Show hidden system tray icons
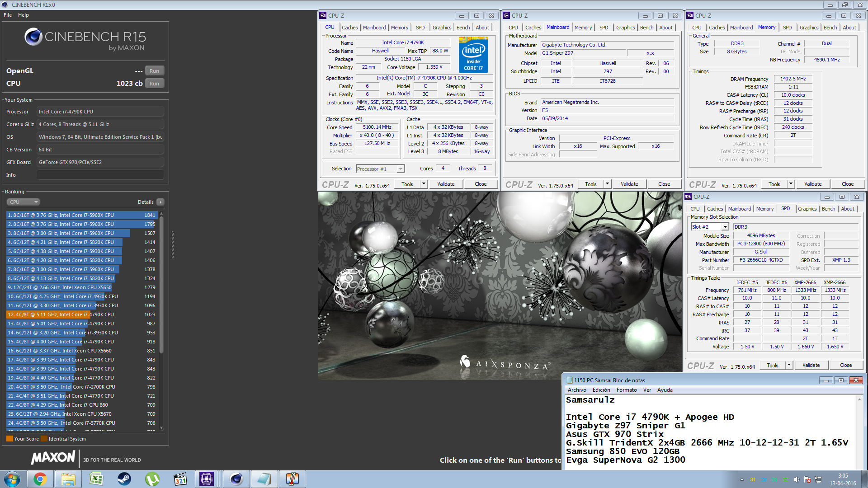868x488 pixels. 742,479
